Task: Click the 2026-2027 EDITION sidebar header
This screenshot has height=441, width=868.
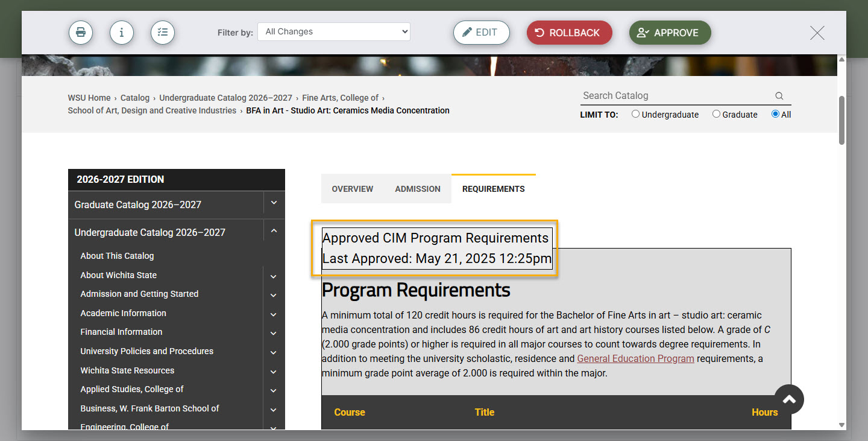Action: 177,179
